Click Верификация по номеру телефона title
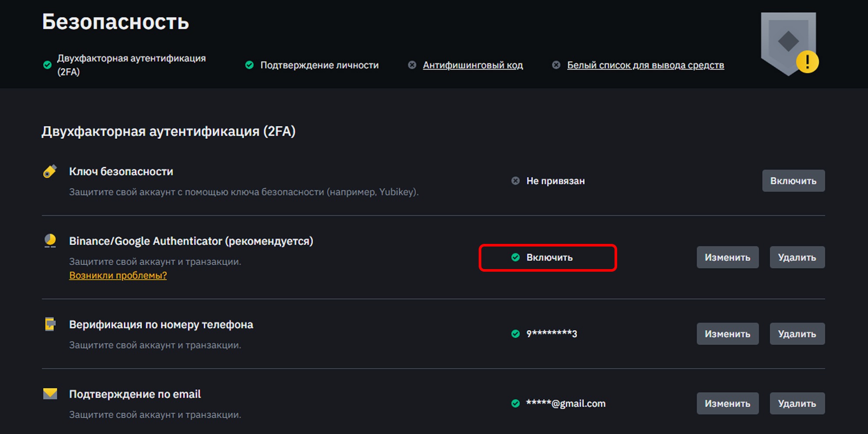The image size is (868, 434). pos(161,325)
